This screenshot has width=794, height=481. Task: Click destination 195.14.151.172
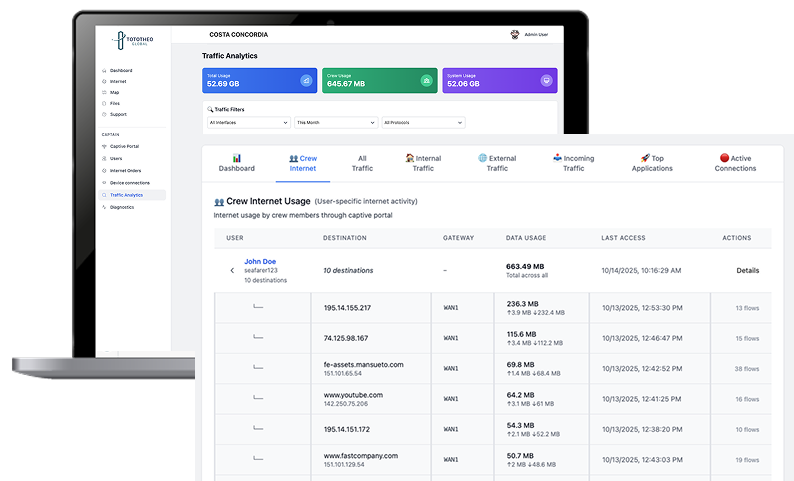[x=347, y=429]
